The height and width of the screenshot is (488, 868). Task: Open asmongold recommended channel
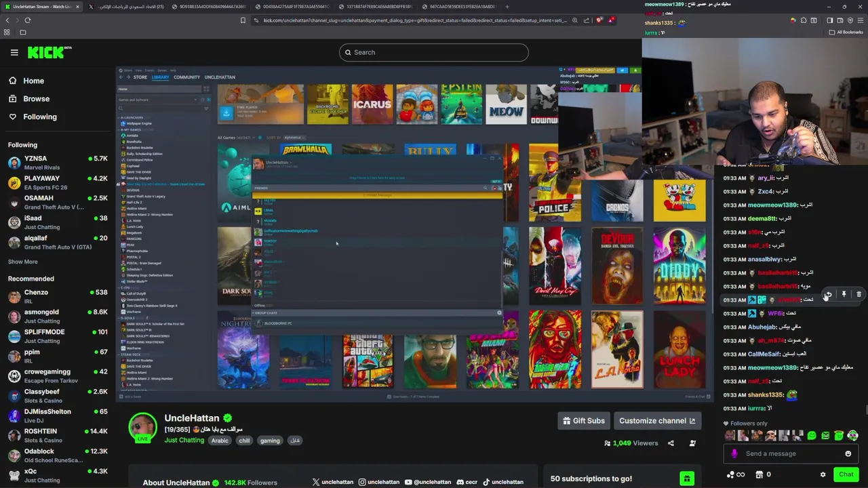58,316
